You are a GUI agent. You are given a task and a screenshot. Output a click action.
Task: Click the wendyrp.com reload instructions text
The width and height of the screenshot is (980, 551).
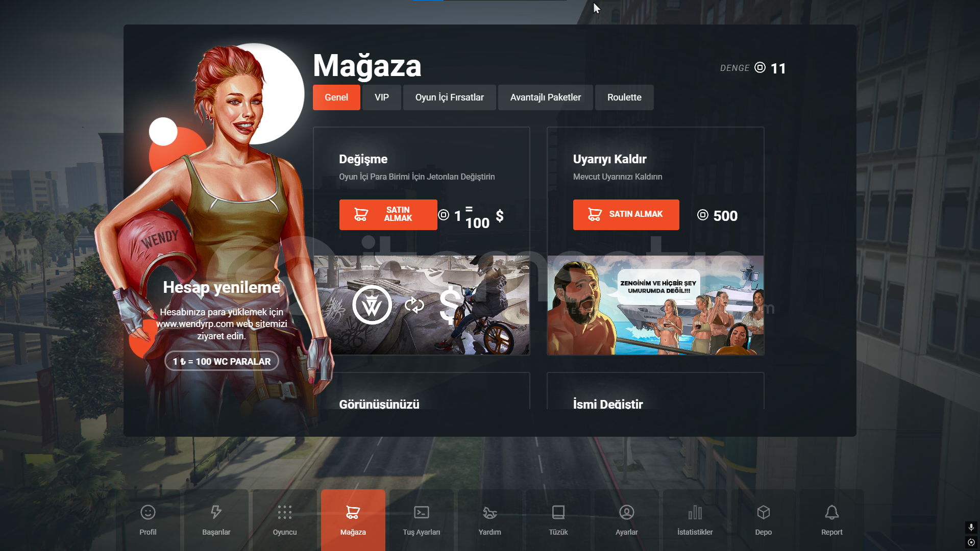(222, 324)
